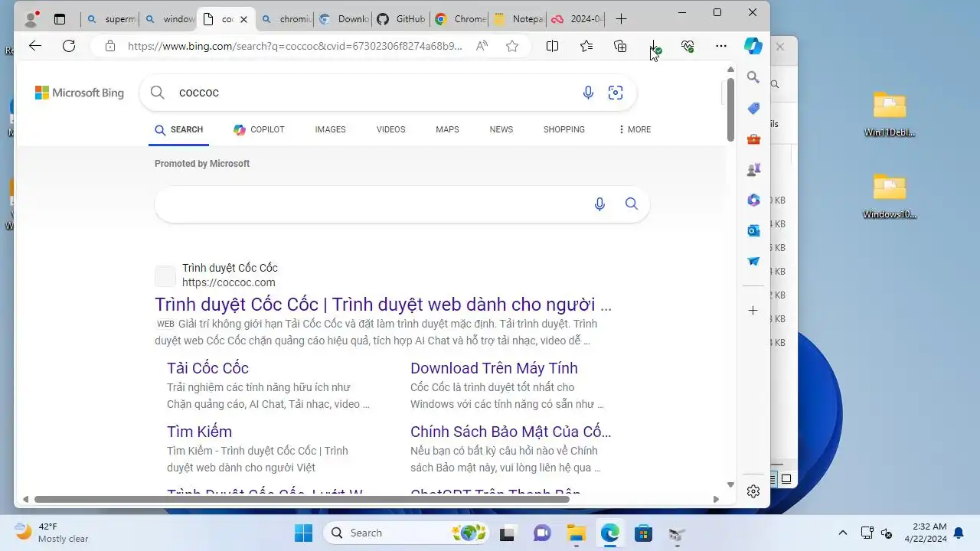Open a new browser tab
Image resolution: width=980 pixels, height=551 pixels.
(621, 19)
